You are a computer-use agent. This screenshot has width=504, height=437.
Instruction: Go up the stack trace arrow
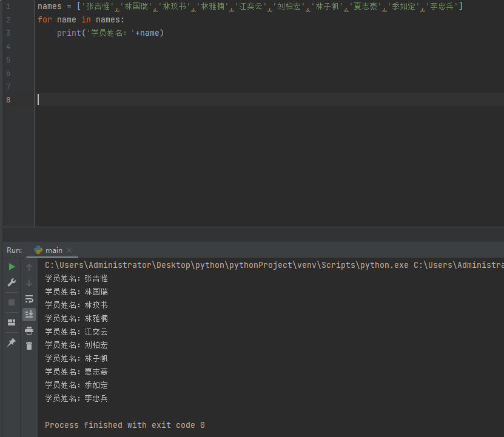(29, 267)
